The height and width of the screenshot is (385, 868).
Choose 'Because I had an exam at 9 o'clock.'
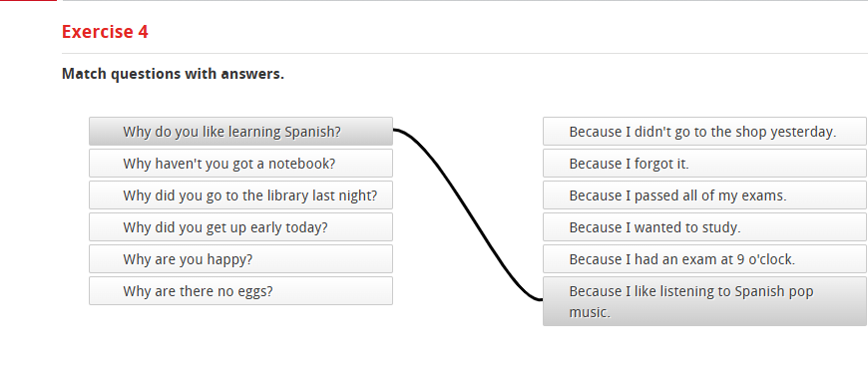pyautogui.click(x=704, y=259)
